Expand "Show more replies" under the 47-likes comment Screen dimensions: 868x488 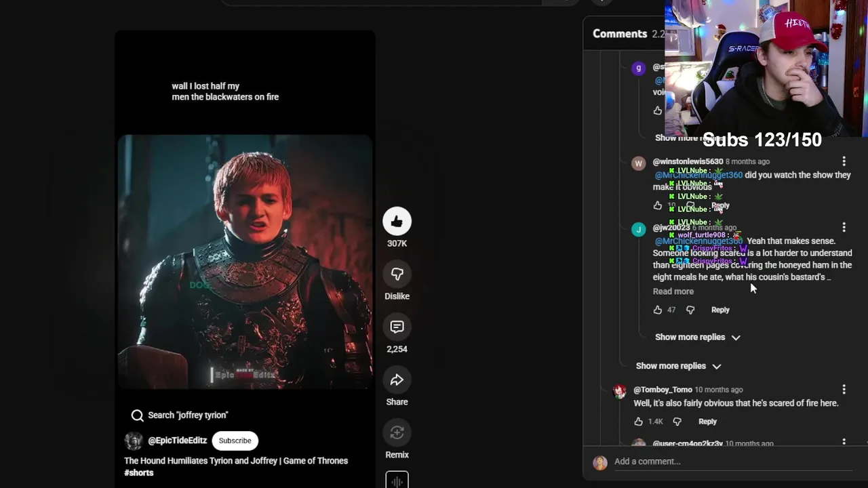pyautogui.click(x=697, y=337)
